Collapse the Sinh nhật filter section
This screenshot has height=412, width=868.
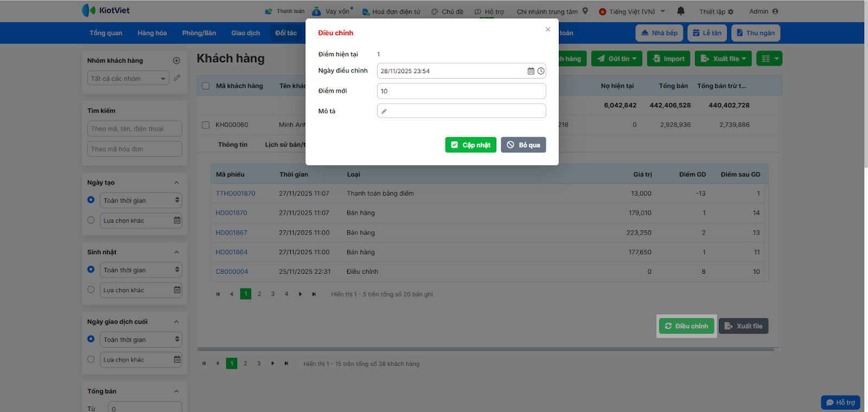176,252
